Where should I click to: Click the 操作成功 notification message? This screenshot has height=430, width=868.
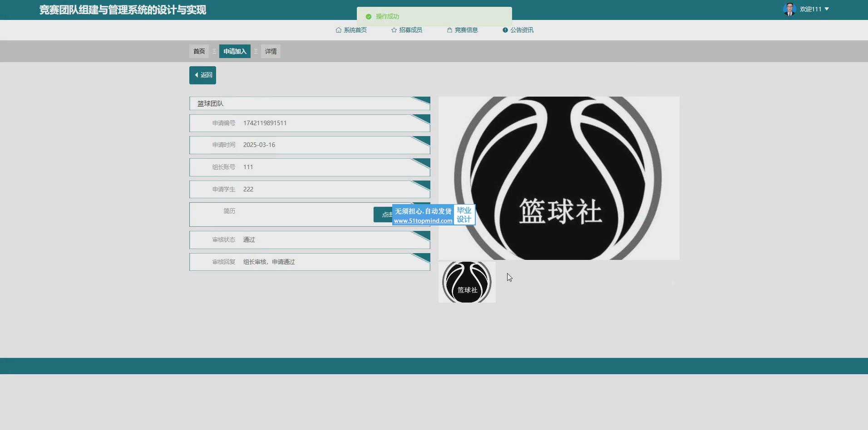(387, 17)
